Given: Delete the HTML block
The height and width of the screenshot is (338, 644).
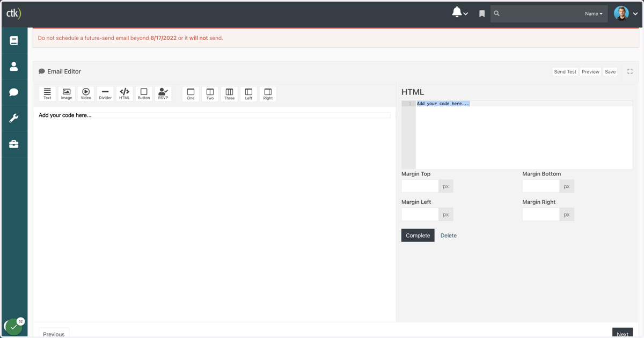Looking at the screenshot, I should [x=449, y=236].
